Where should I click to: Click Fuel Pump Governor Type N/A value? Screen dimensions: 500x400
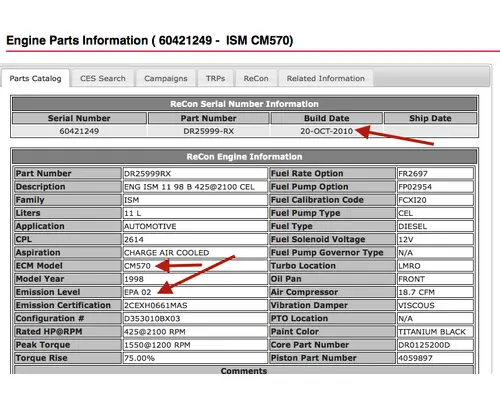pos(435,253)
